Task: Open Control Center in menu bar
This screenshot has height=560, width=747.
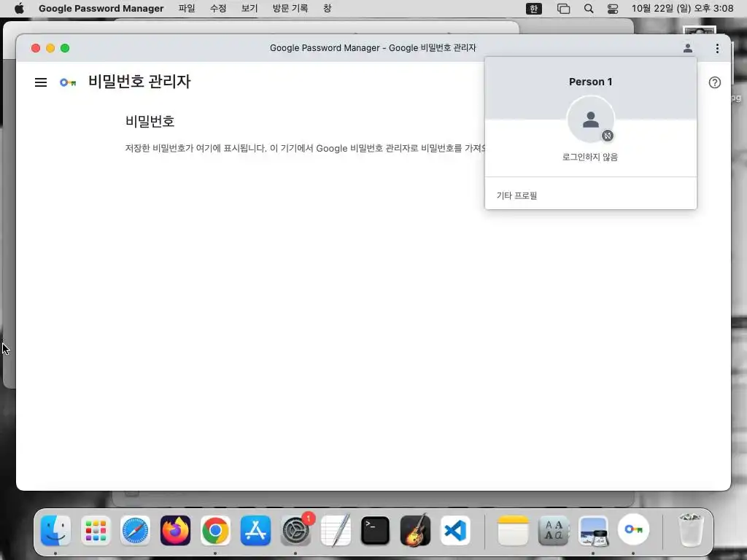Action: pos(613,9)
